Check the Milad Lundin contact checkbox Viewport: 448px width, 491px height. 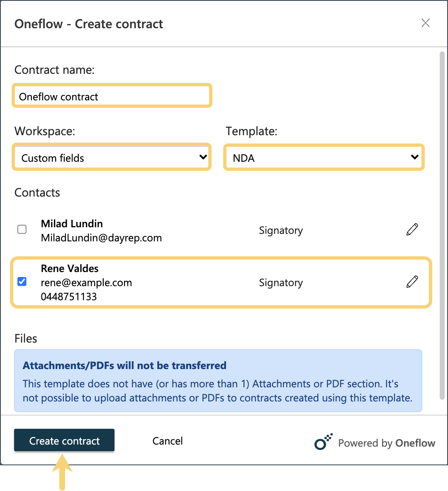click(22, 229)
